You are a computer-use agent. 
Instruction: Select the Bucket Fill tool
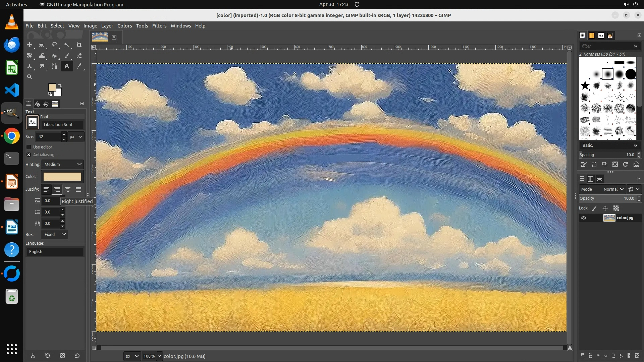(54, 56)
